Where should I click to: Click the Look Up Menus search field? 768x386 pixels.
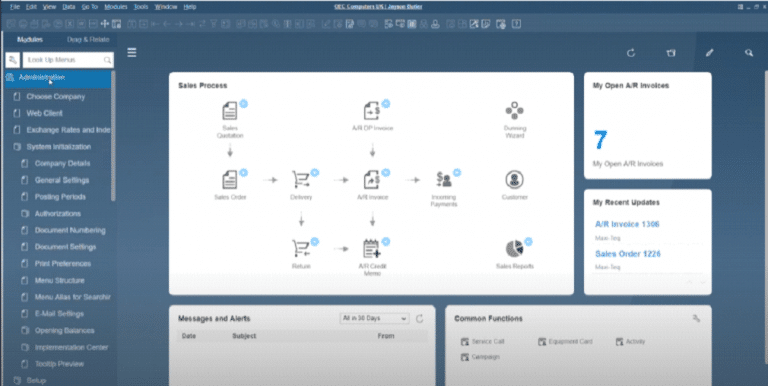point(68,60)
